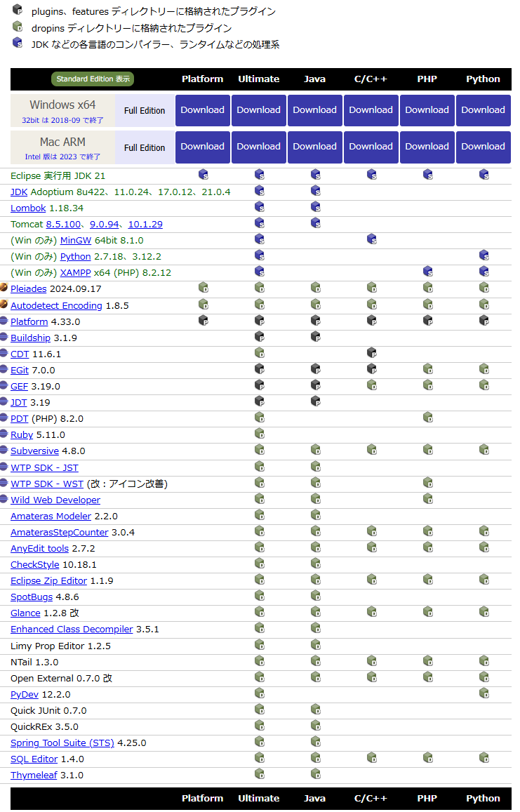Click top header Ultimate column label
This screenshot has width=520, height=812.
tap(258, 79)
